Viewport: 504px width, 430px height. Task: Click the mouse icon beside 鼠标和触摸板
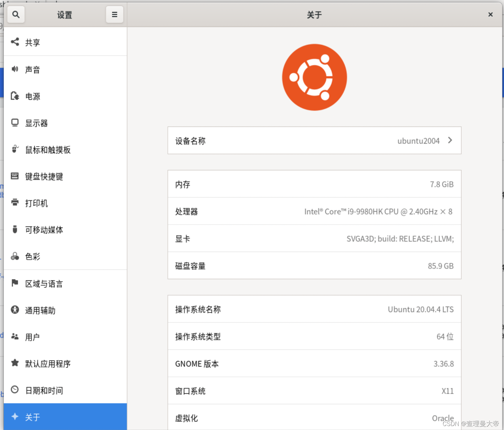[15, 149]
